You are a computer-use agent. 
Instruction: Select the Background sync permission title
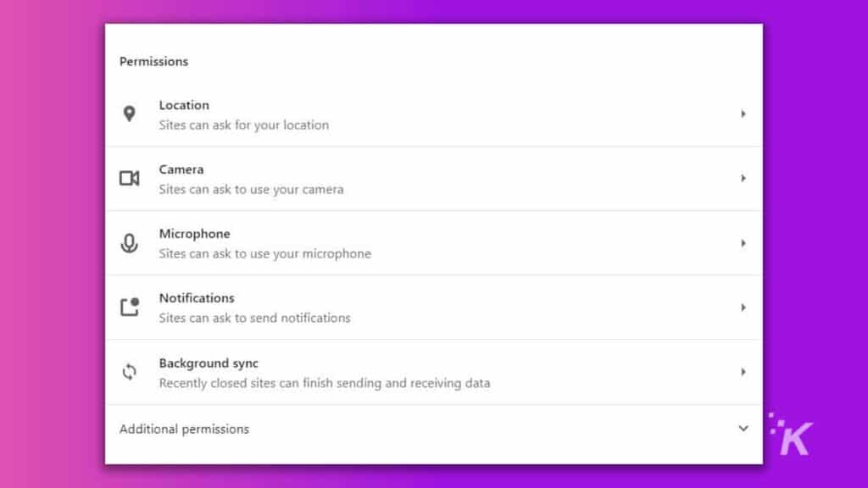209,363
